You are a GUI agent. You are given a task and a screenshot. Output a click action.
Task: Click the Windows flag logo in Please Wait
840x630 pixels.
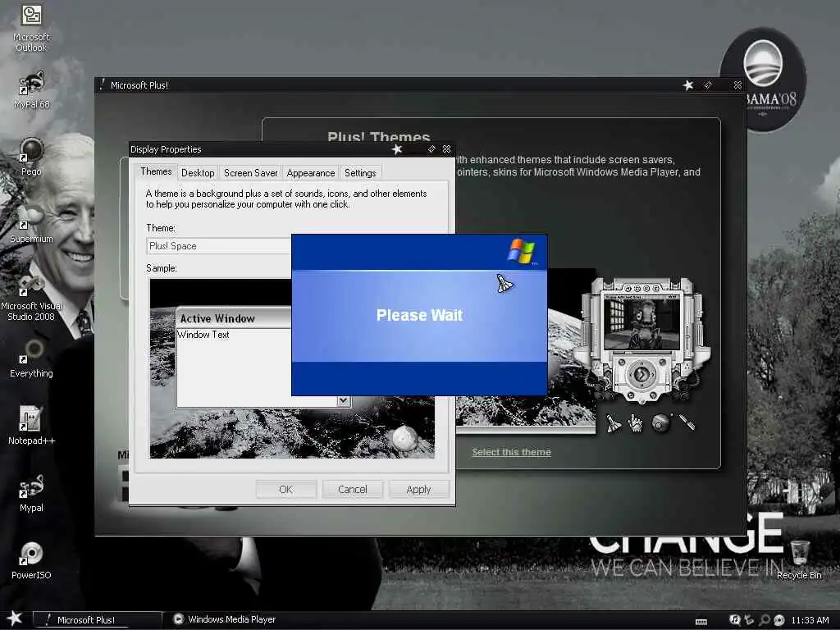tap(521, 251)
